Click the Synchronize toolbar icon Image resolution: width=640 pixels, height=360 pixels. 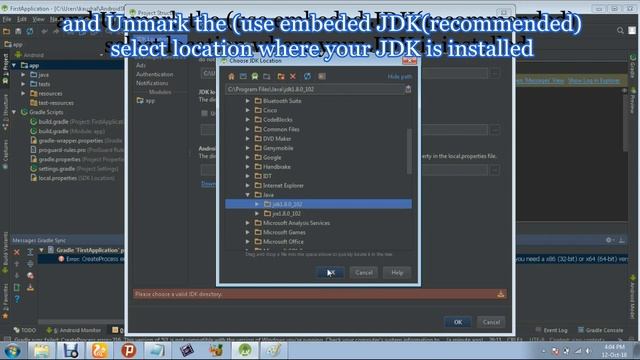[30, 31]
